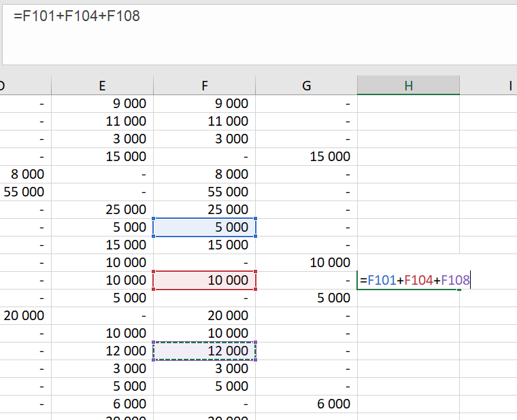517x420 pixels.
Task: Select red-highlighted cell F104 with 10 000
Action: click(205, 280)
